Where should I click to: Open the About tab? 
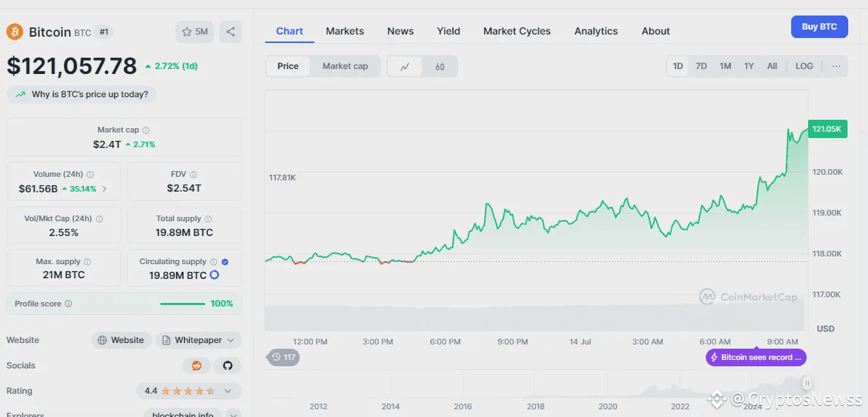[x=656, y=31]
